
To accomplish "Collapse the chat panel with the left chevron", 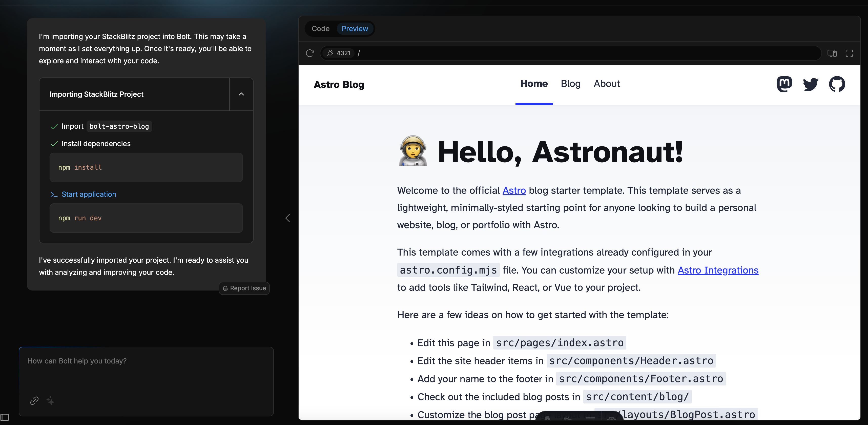I will (287, 218).
